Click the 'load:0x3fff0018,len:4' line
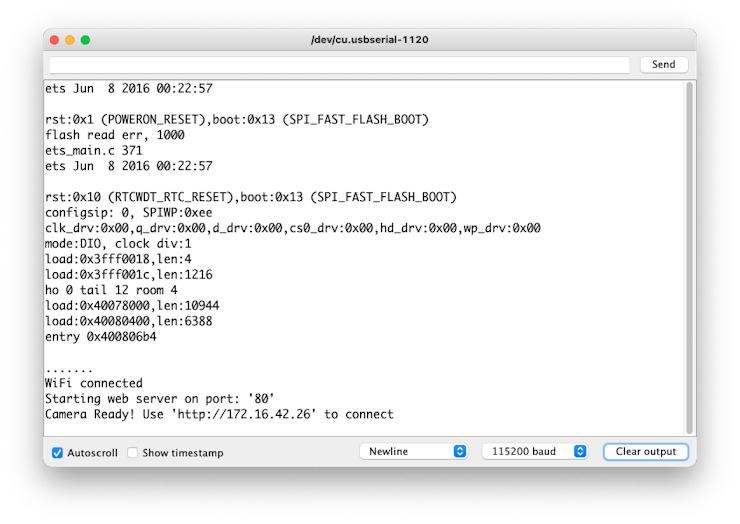740x524 pixels. point(118,259)
